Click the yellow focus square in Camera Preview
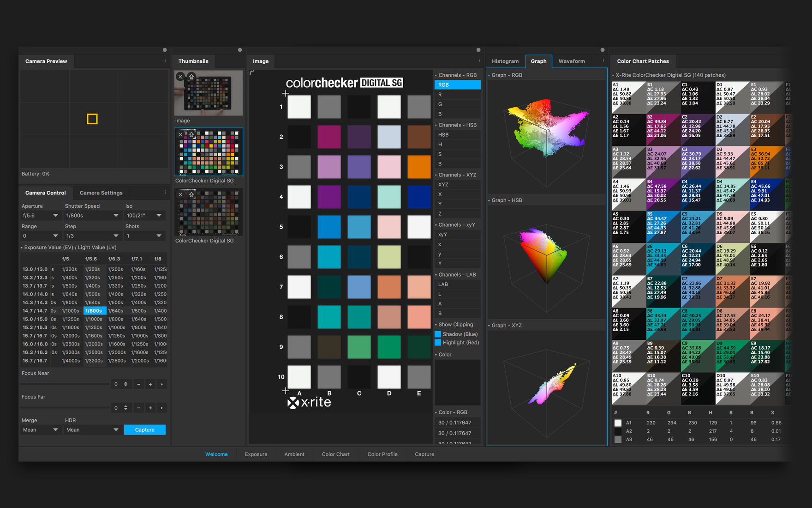This screenshot has height=508, width=812. point(92,119)
